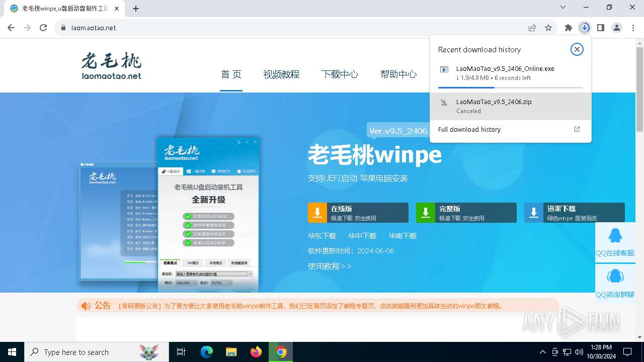Open 下载中心 navigation tab
Image resolution: width=644 pixels, height=362 pixels.
(x=340, y=74)
